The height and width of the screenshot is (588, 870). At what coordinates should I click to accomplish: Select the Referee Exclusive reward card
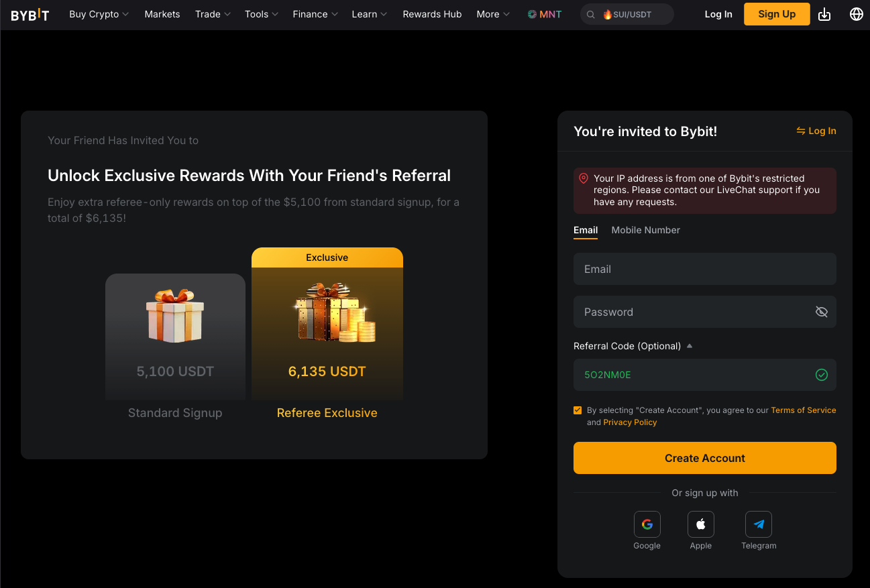coord(327,322)
